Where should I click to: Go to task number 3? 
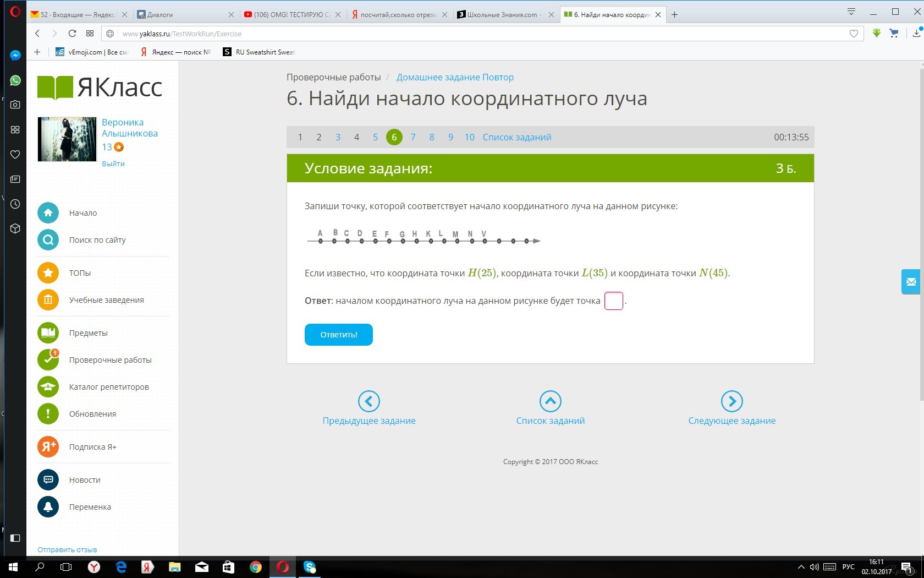[338, 137]
